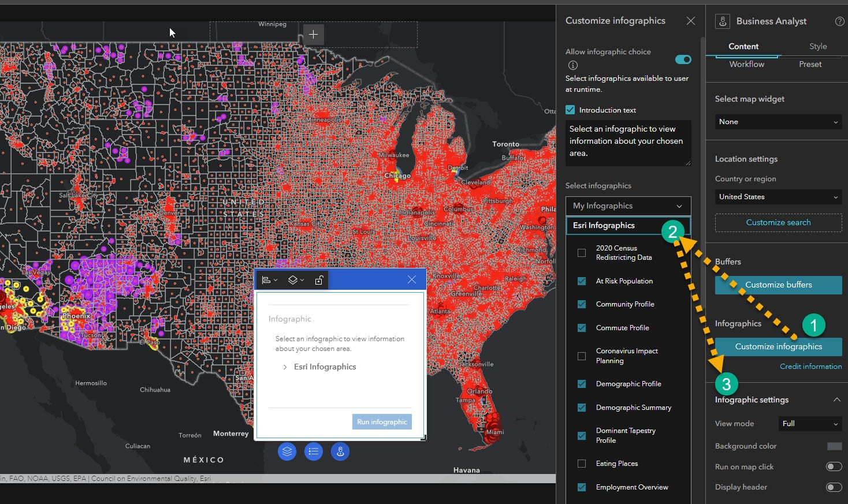Screen dimensions: 848x504
Task: Uncheck Commute Profile infographic
Action: pos(582,328)
